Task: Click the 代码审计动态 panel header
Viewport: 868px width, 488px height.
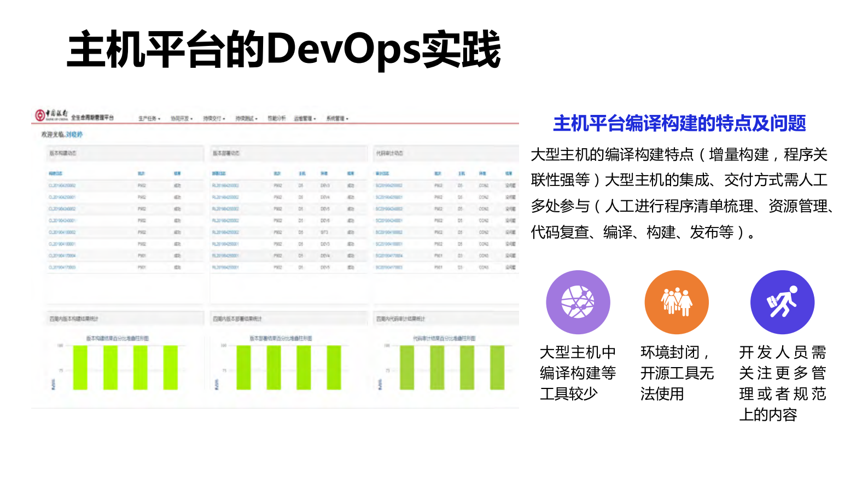Action: pyautogui.click(x=446, y=153)
